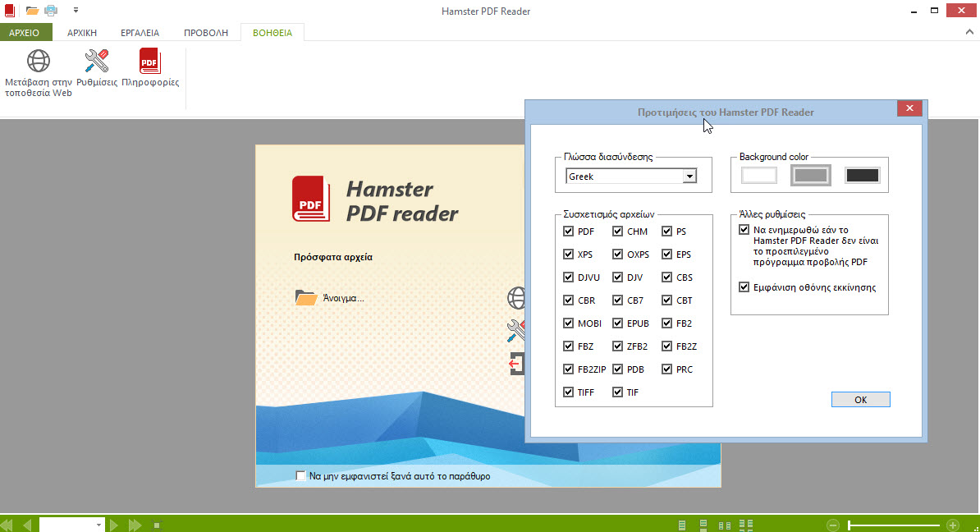Choose the white background color swatch
980x532 pixels.
point(758,175)
